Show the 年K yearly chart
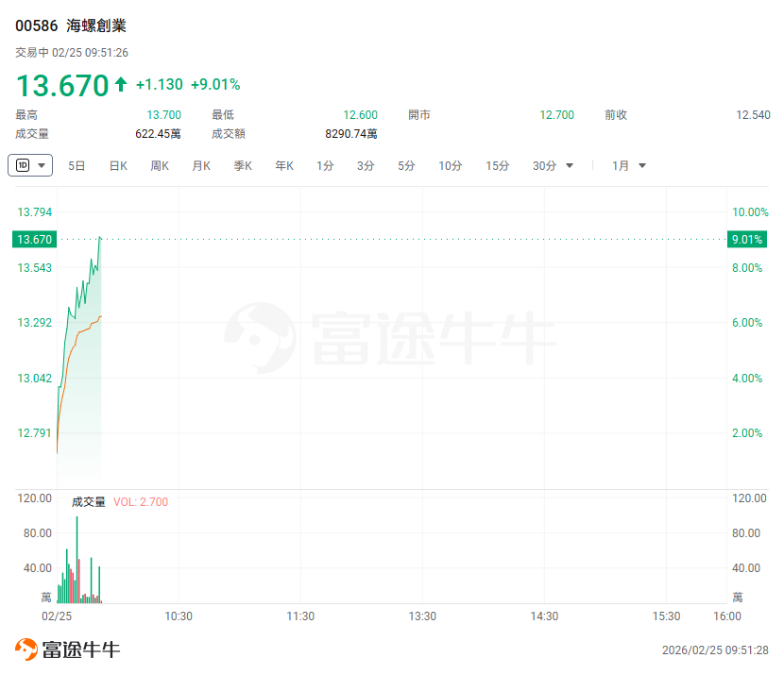 click(x=284, y=166)
